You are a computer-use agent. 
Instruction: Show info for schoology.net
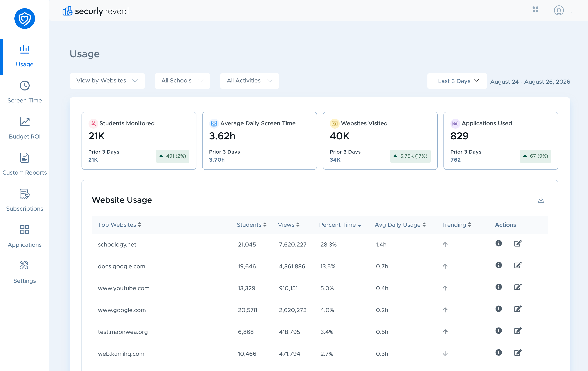pos(498,243)
